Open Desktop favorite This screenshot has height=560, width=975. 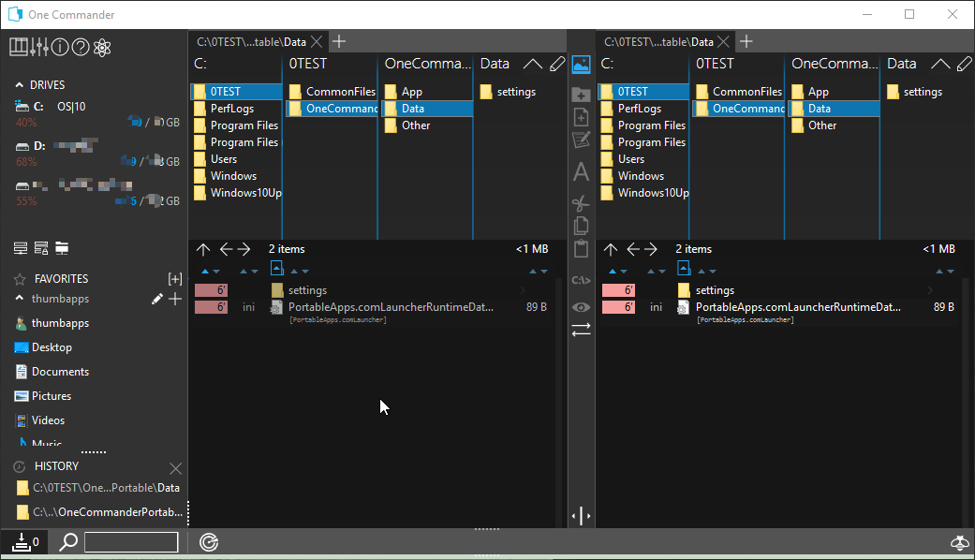[43, 347]
